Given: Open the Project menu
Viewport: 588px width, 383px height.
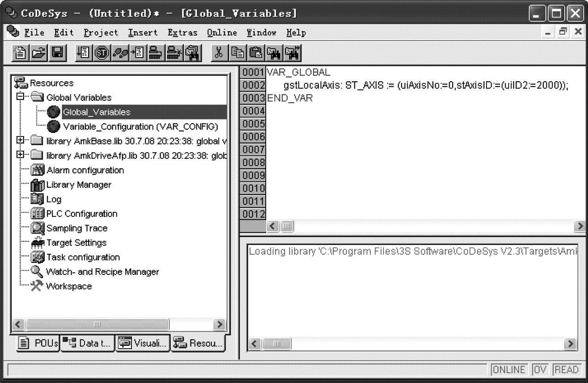Looking at the screenshot, I should (101, 33).
